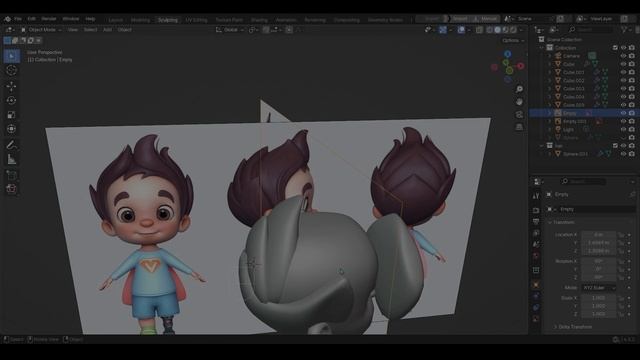Image resolution: width=640 pixels, height=360 pixels.
Task: Toggle the camera view icon
Action: click(x=519, y=115)
